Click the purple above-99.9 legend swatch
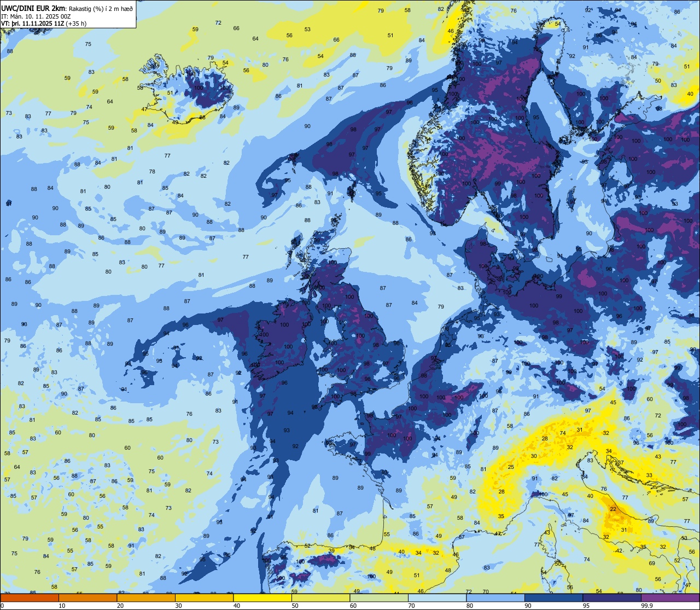The width and height of the screenshot is (700, 610). click(670, 598)
